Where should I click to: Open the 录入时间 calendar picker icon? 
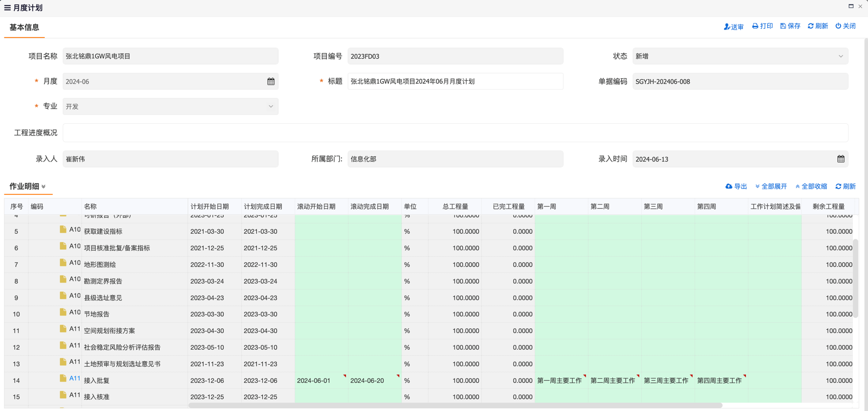841,159
